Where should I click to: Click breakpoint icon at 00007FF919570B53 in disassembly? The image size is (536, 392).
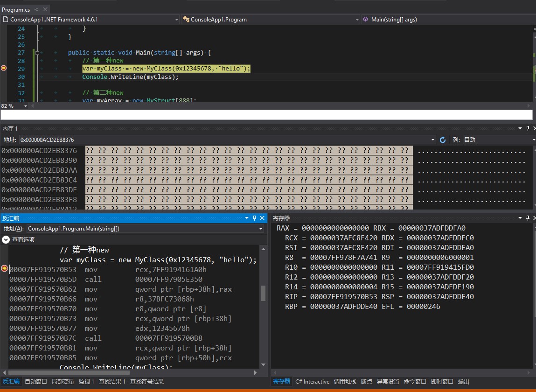coord(5,268)
